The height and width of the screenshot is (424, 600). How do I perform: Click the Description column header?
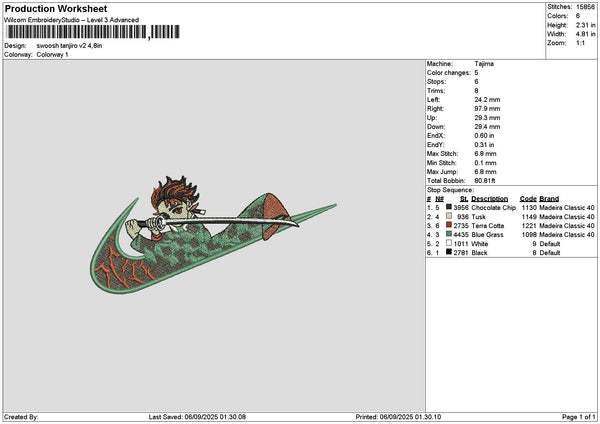coord(489,199)
